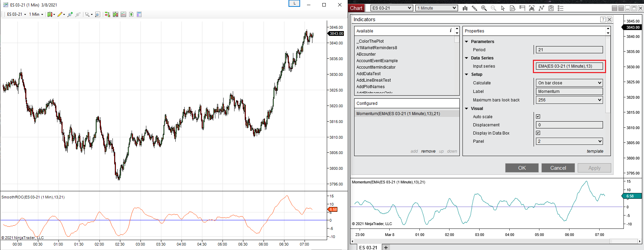Click the Period input field
This screenshot has width=644, height=250.
tap(569, 50)
